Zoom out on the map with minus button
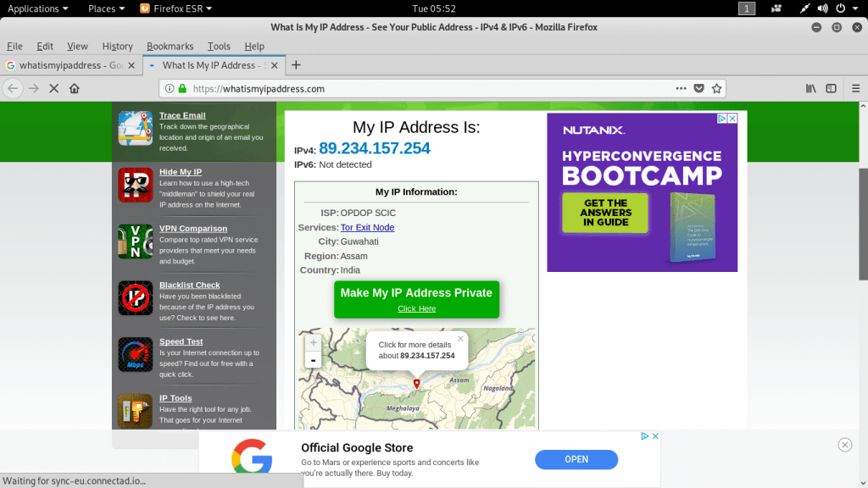The image size is (868, 488). pos(314,360)
